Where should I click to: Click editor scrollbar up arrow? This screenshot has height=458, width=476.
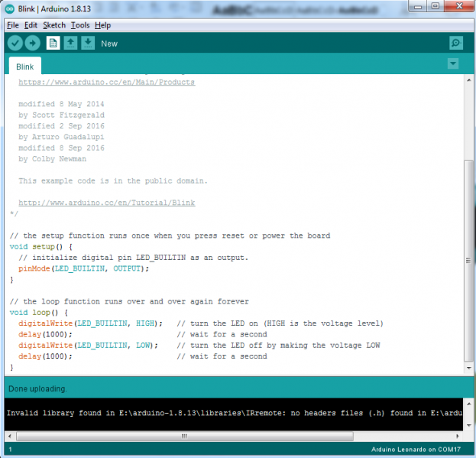click(x=468, y=80)
